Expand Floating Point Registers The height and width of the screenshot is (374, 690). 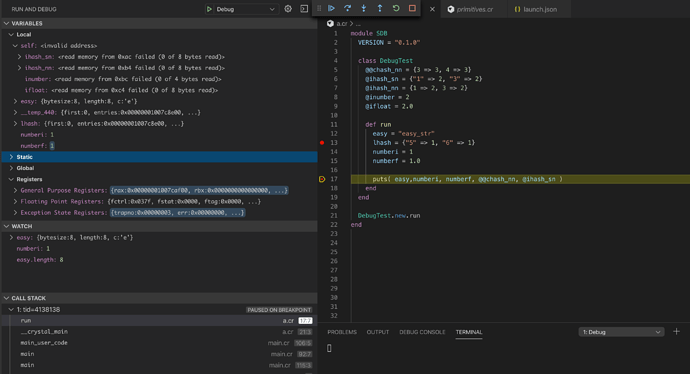click(15, 202)
